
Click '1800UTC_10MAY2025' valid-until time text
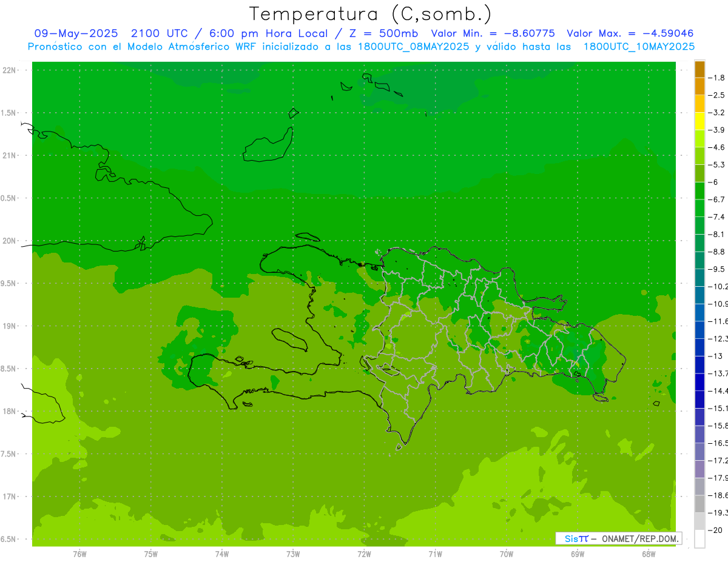tap(639, 47)
